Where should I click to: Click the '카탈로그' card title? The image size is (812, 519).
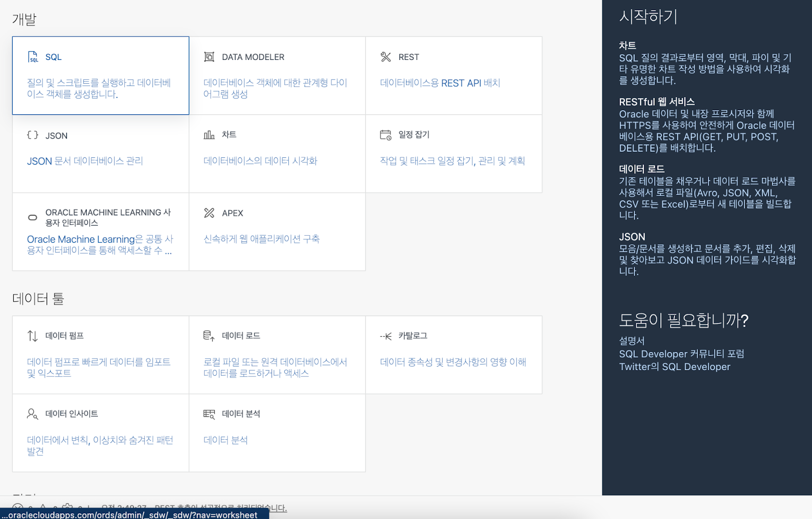pyautogui.click(x=413, y=336)
